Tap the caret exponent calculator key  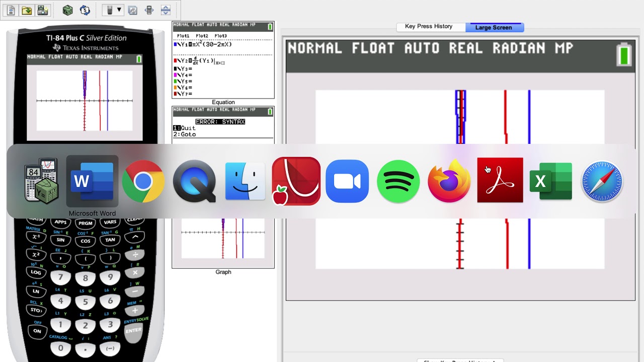[x=135, y=237]
